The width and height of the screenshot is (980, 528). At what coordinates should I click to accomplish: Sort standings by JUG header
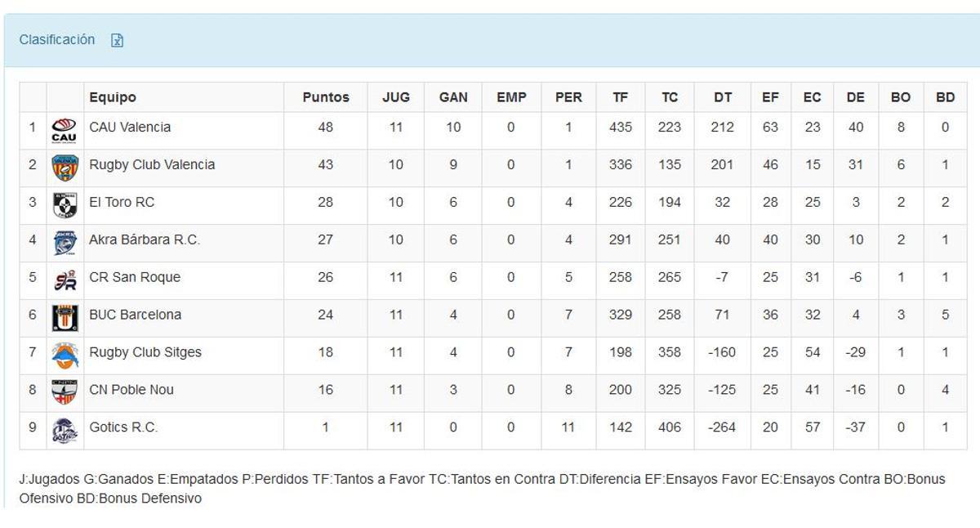[395, 96]
